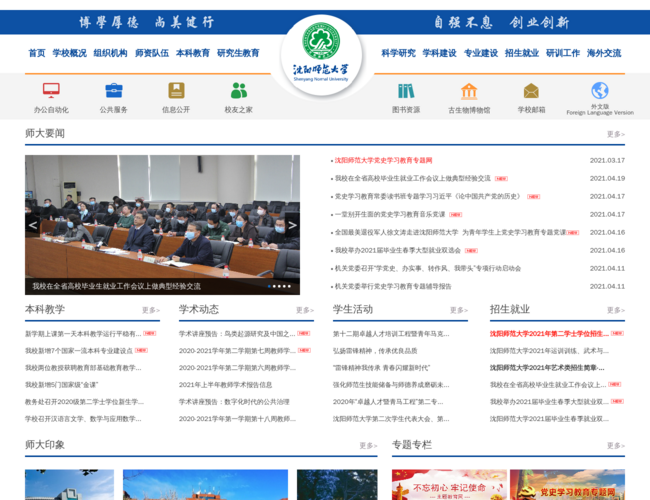The width and height of the screenshot is (650, 500).
Task: Open 更多 link for 师大要闻
Action: [x=616, y=134]
